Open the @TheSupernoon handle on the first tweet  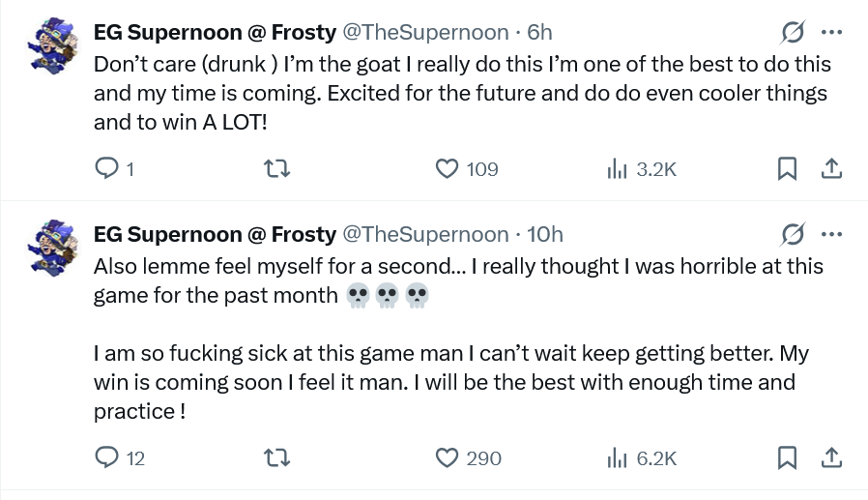click(426, 33)
